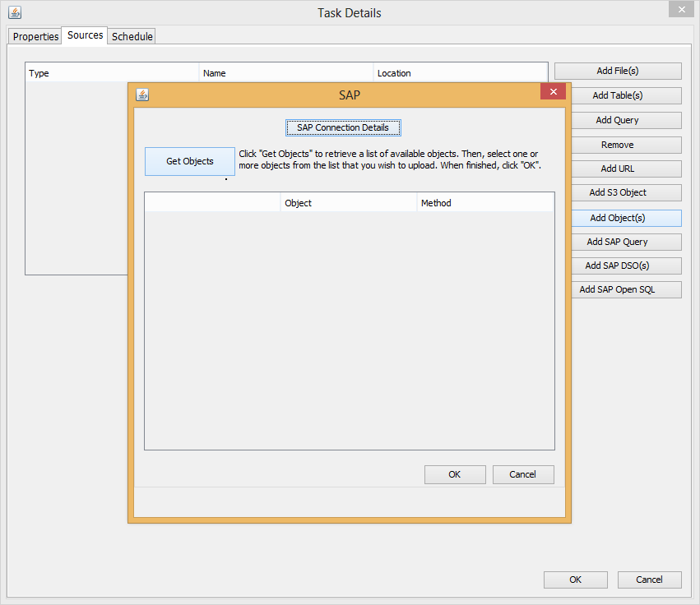Open SAP Connection Details

click(343, 128)
